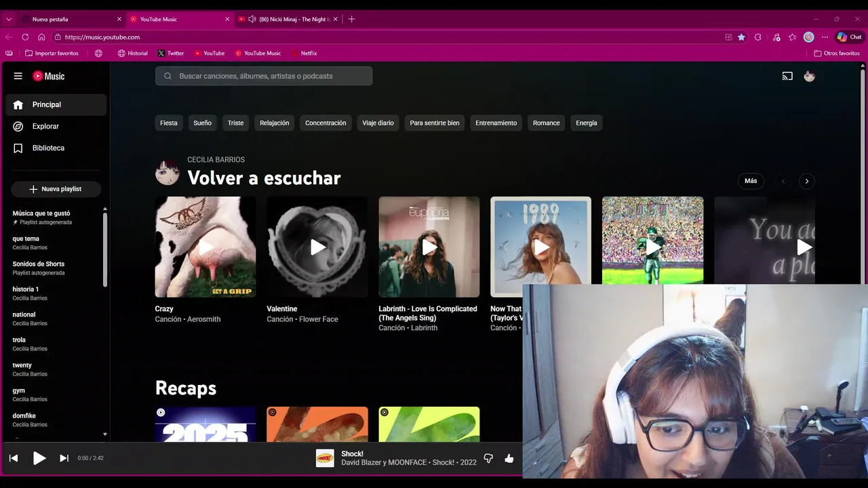Click the playlist list scrollbar

coord(105,249)
